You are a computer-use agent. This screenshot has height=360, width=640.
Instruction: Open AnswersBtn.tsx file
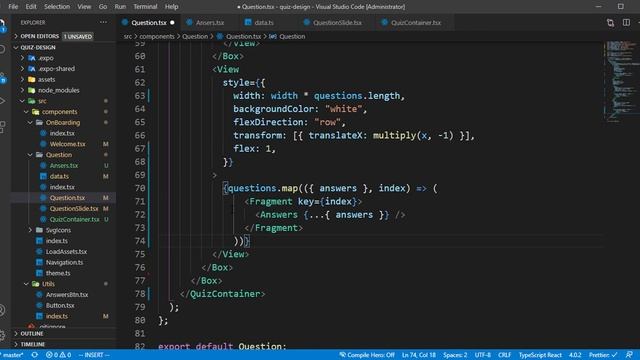point(67,295)
